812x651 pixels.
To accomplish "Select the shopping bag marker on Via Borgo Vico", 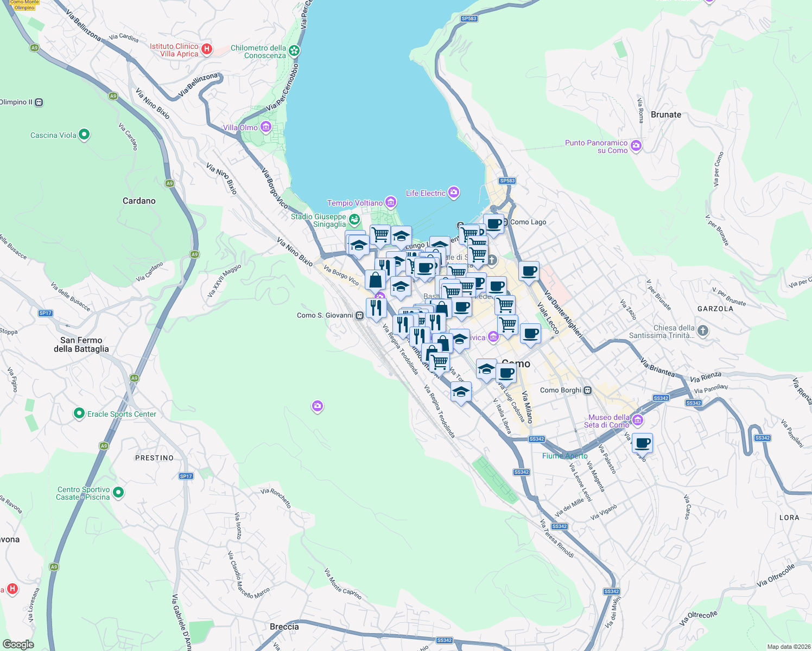I will [375, 279].
